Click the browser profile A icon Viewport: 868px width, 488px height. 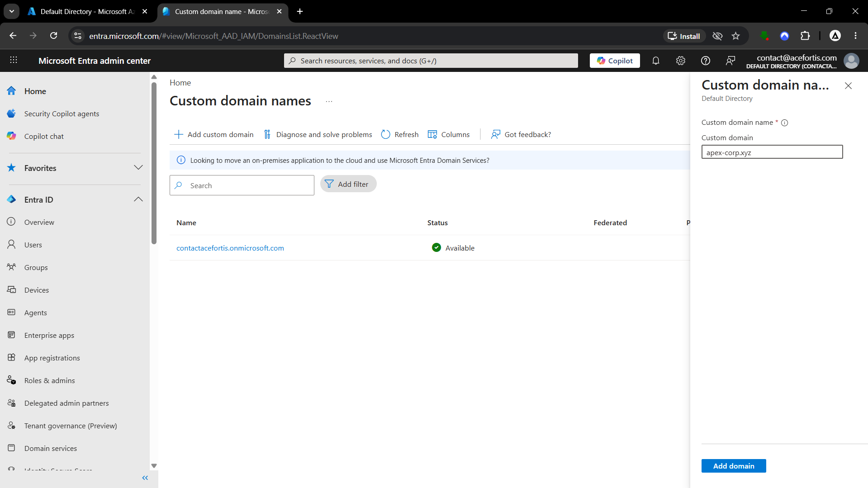[835, 36]
